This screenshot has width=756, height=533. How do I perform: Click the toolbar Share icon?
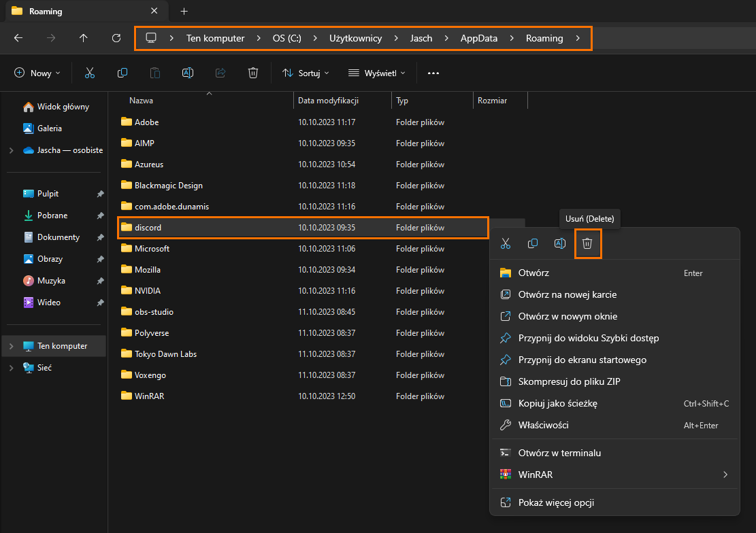(220, 73)
